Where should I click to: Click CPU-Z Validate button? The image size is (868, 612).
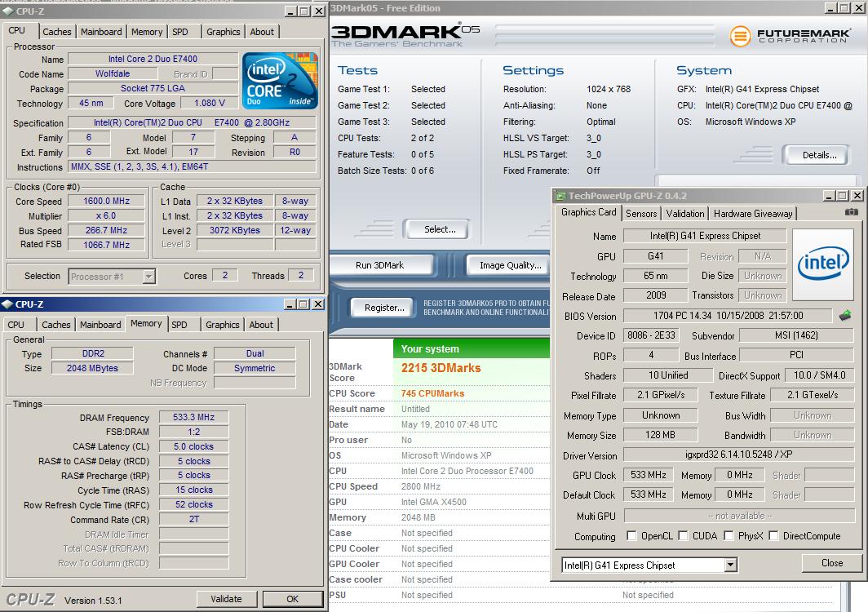coord(227,599)
